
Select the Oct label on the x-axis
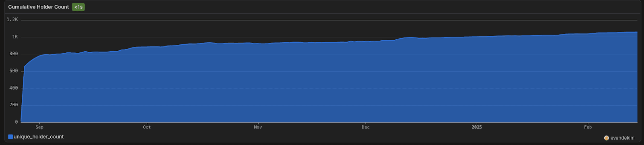(147, 127)
